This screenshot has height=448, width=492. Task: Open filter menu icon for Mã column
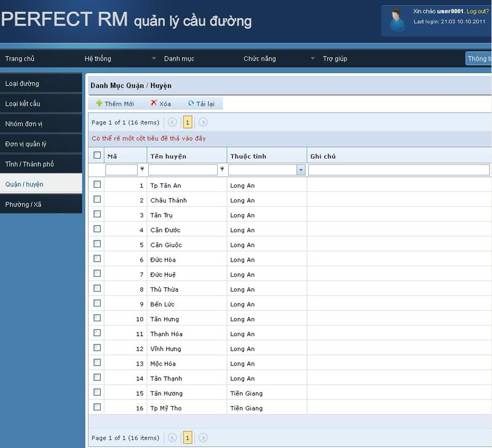[142, 169]
